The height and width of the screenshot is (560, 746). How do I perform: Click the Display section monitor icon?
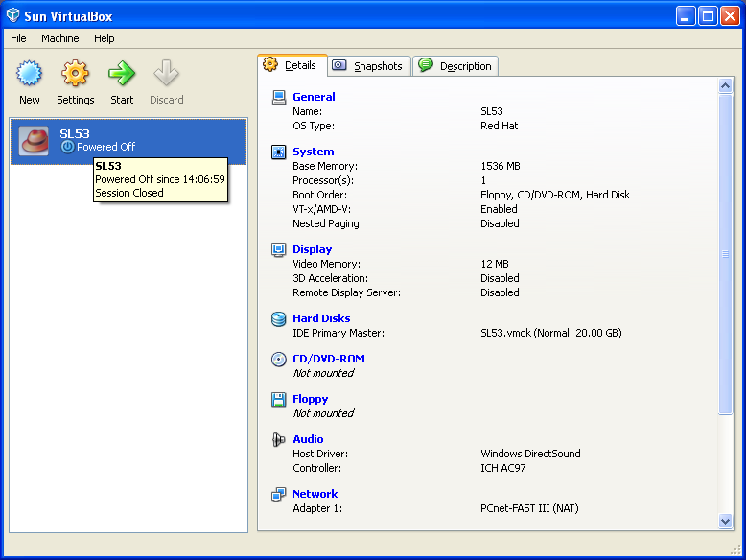coord(279,249)
